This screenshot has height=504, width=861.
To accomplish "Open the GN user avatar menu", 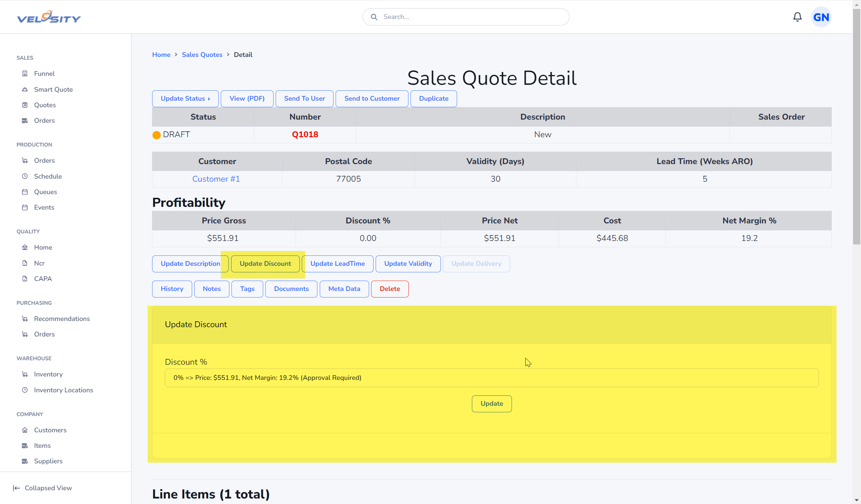I will click(821, 17).
